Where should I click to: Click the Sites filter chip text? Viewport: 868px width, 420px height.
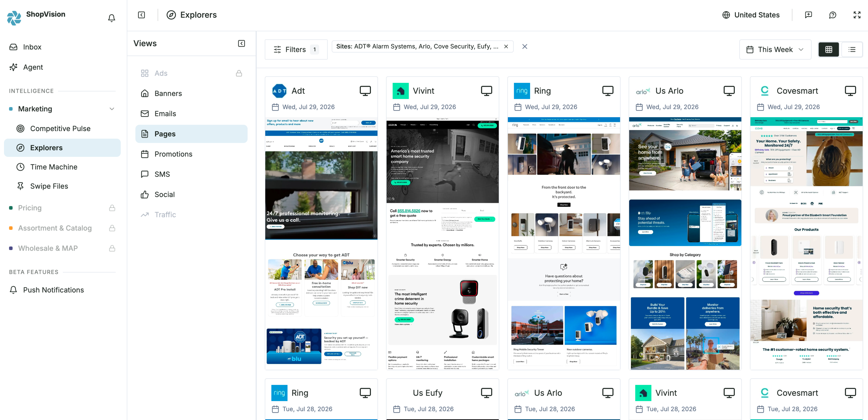point(417,47)
